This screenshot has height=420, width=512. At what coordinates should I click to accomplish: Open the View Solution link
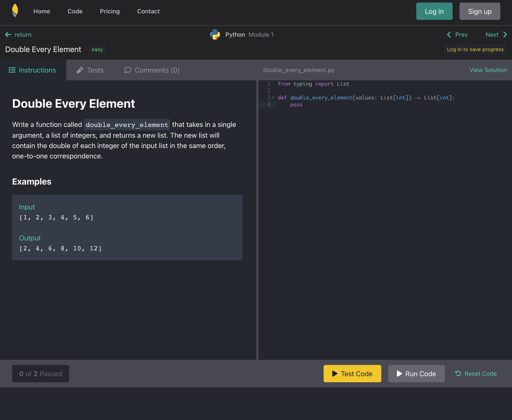[488, 70]
